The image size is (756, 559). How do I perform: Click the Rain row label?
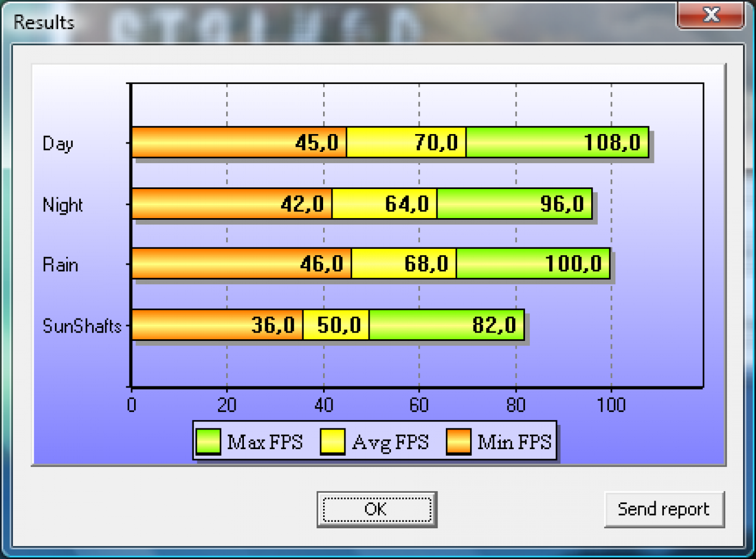[x=60, y=264]
